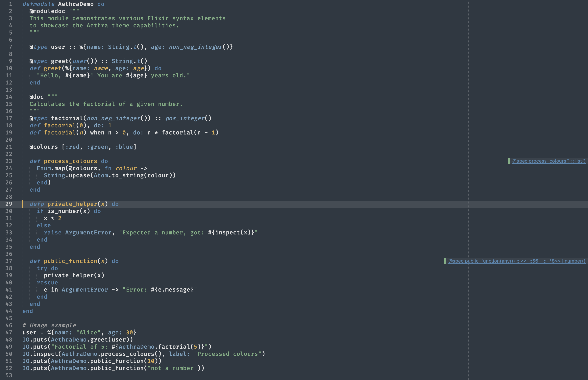Image resolution: width=588 pixels, height=380 pixels.
Task: Place cursor on 'raise ArgumentError' statement
Action: 78,232
